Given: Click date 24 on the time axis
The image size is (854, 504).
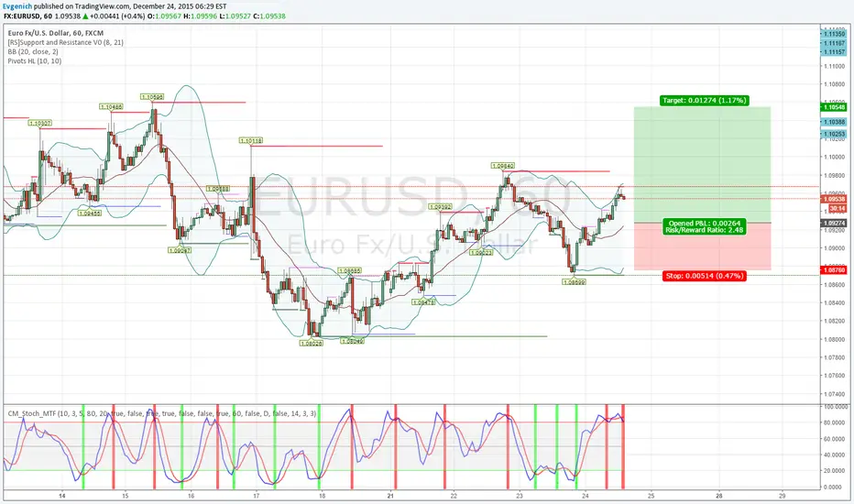Looking at the screenshot, I should tap(585, 496).
